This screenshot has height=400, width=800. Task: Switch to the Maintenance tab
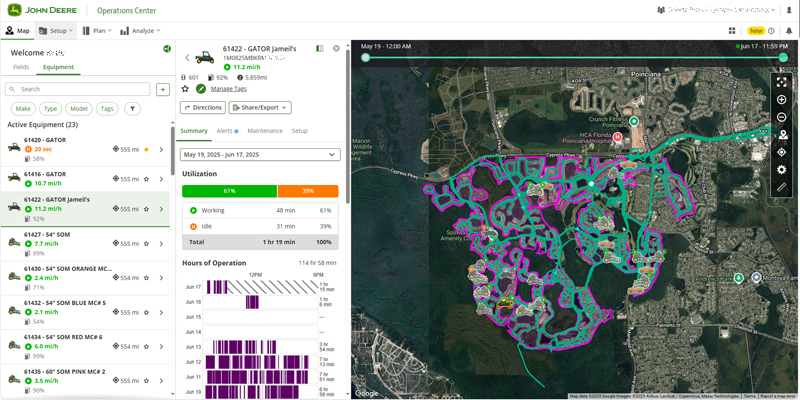click(x=265, y=131)
